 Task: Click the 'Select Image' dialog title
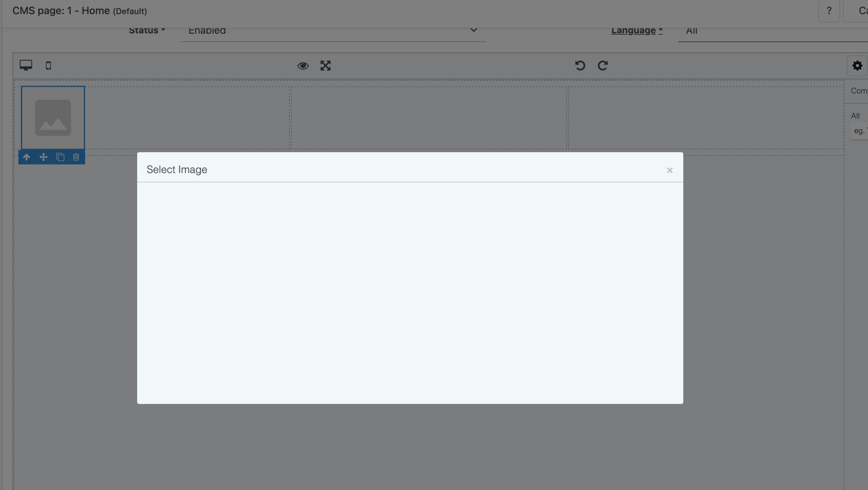coord(177,170)
